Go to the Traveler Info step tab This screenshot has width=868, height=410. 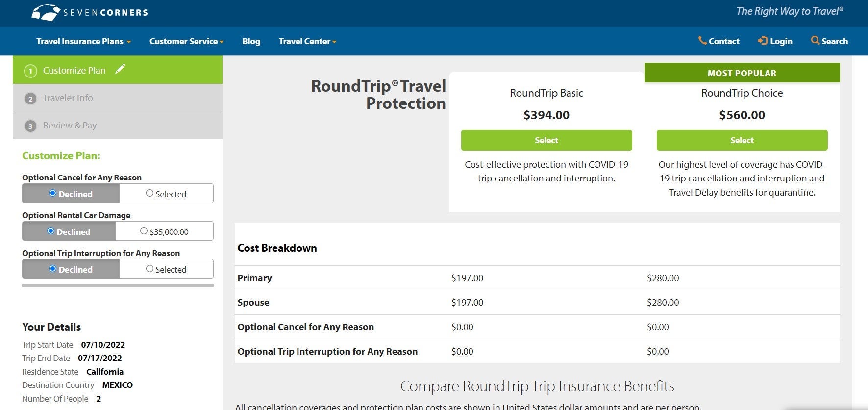click(x=68, y=98)
